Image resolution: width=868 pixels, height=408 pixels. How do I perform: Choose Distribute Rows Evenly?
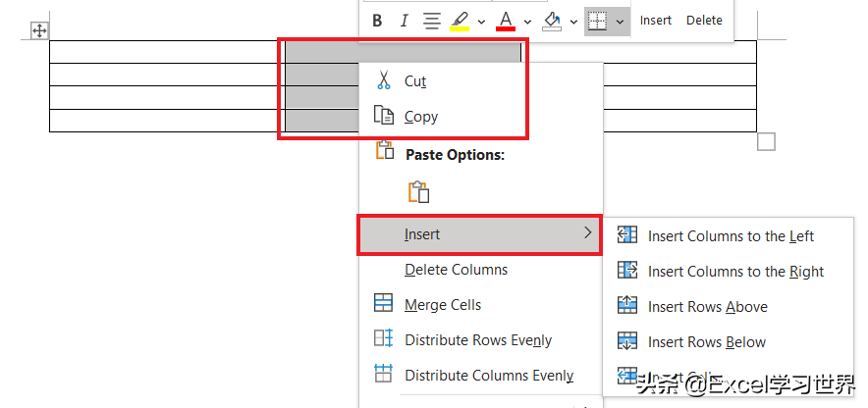pos(480,340)
